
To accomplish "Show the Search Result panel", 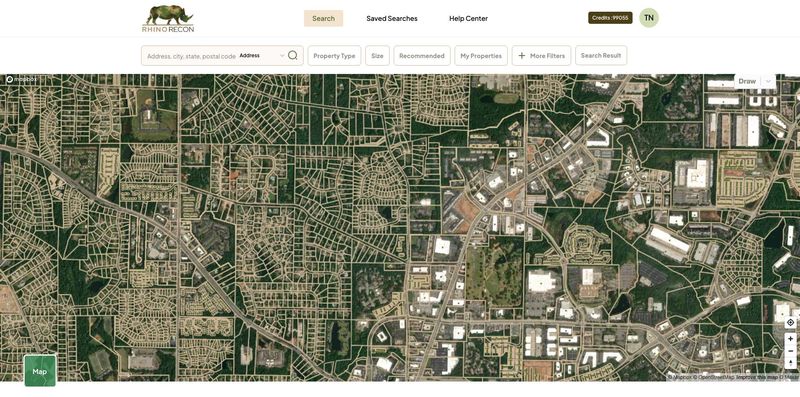I will point(601,56).
